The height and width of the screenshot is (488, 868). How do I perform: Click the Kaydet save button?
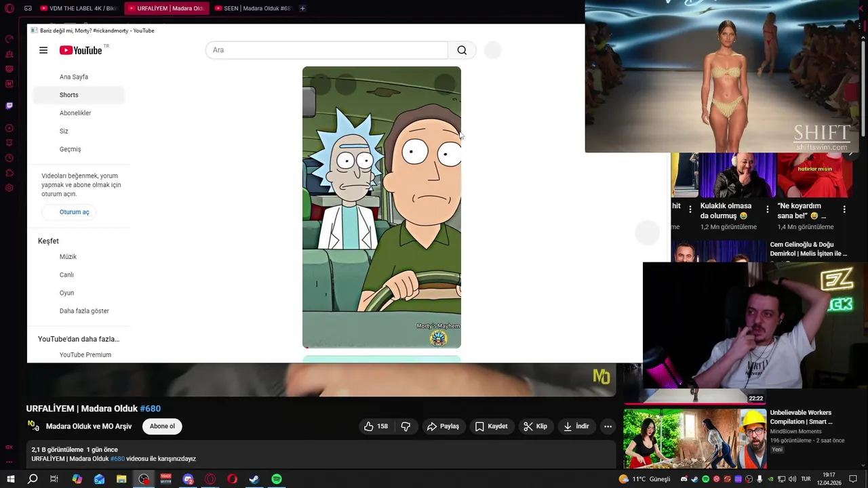(x=491, y=426)
